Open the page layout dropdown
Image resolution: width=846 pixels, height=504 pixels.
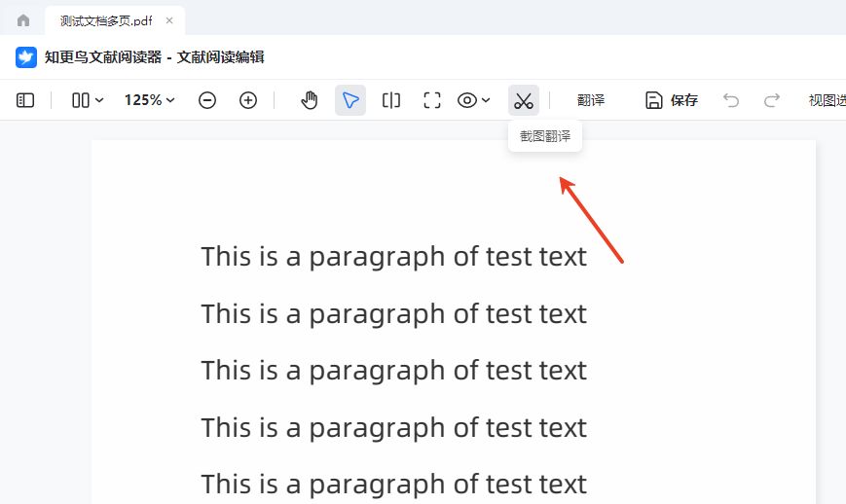[x=87, y=100]
